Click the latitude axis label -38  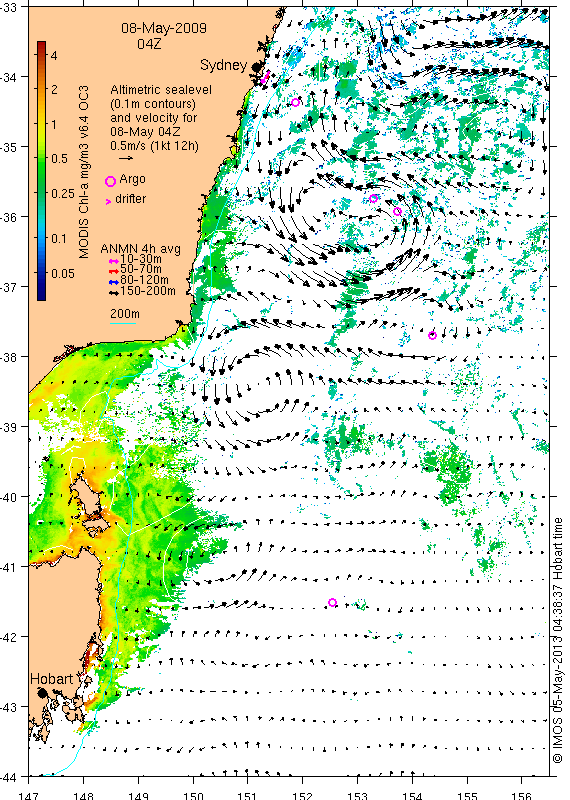[8, 356]
